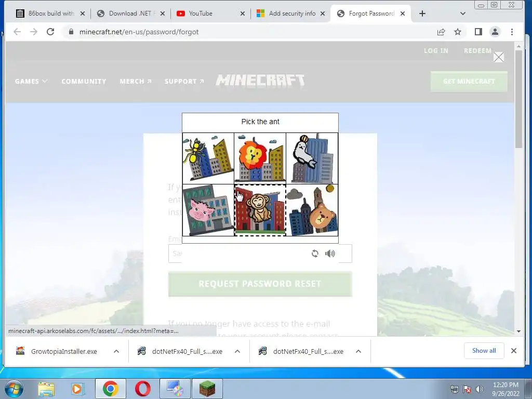Click the GET MINECRAFT button
532x399 pixels.
point(469,82)
